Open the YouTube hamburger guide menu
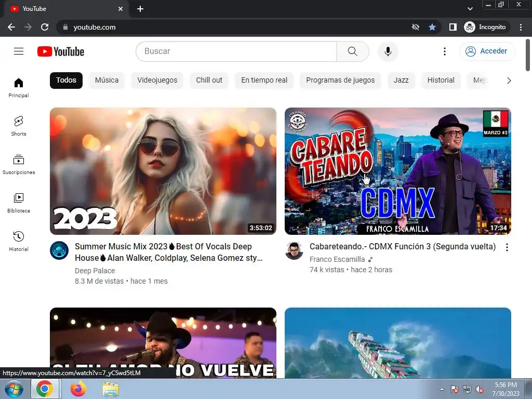 click(x=19, y=51)
